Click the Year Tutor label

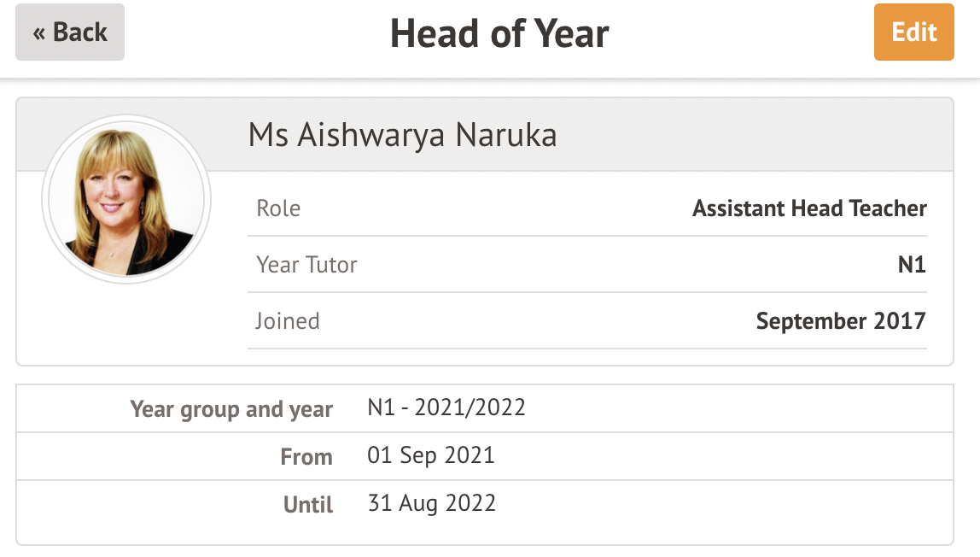tap(306, 265)
